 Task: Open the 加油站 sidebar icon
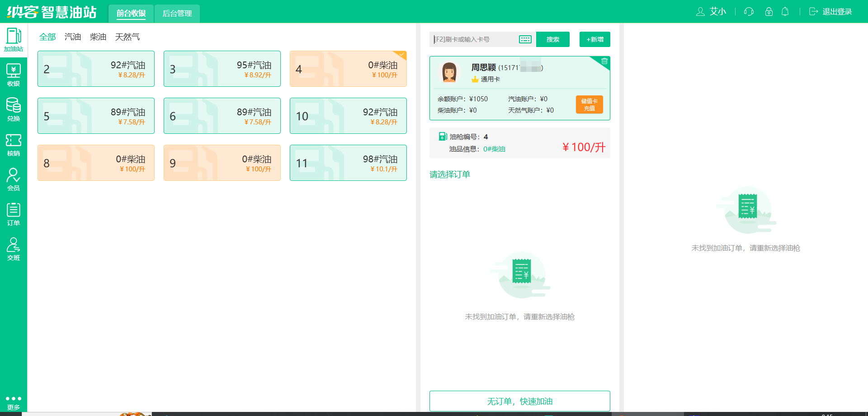[x=14, y=40]
